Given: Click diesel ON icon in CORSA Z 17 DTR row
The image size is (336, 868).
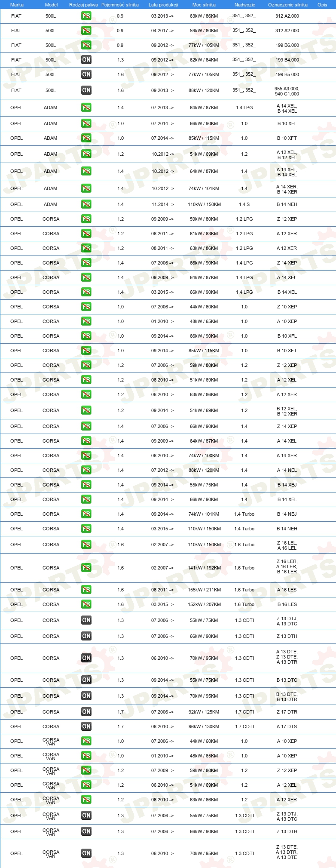Looking at the screenshot, I should click(x=86, y=712).
